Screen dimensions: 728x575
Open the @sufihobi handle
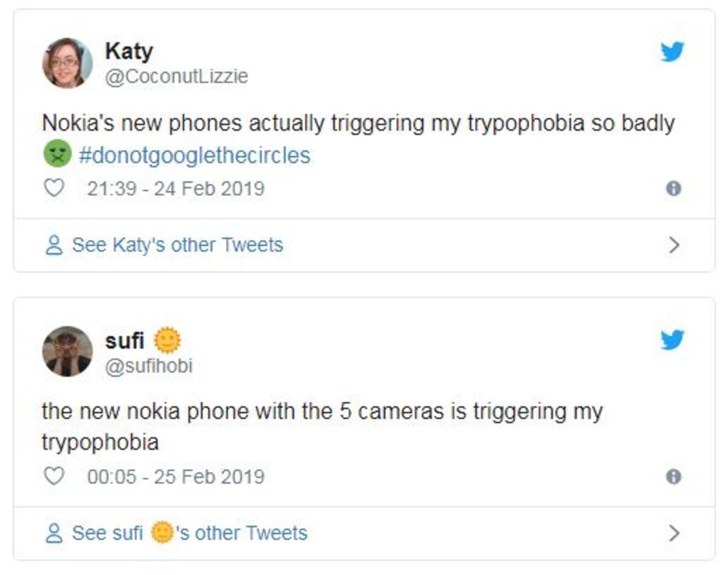point(149,366)
